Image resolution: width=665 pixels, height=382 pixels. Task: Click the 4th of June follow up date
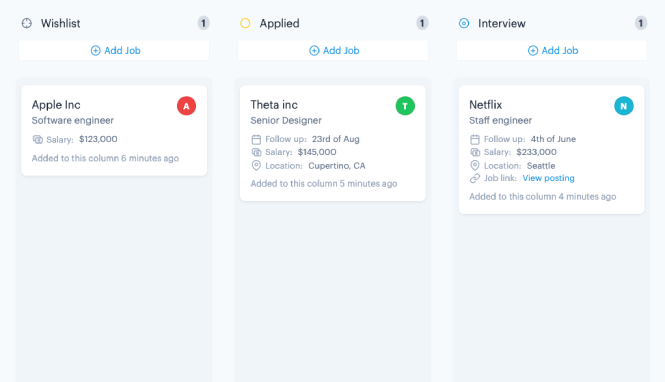[x=553, y=139]
